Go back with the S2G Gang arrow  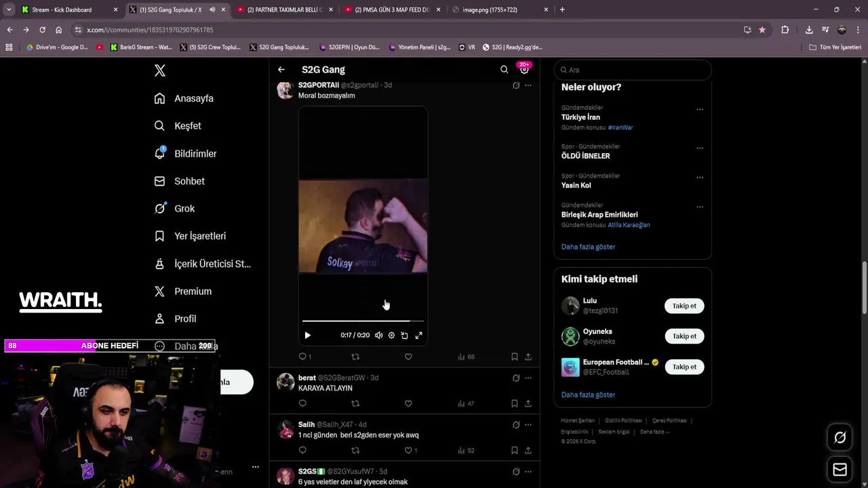(x=281, y=69)
